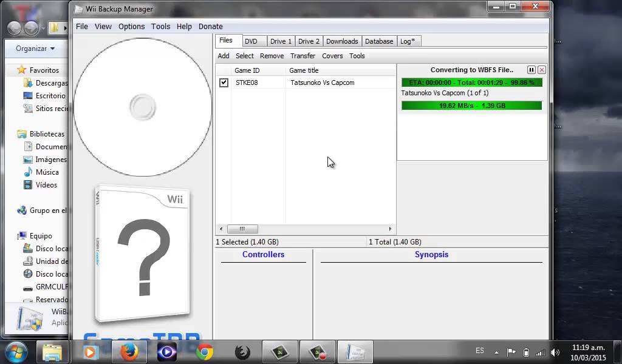Click the left scroll arrow in game list

point(221,229)
